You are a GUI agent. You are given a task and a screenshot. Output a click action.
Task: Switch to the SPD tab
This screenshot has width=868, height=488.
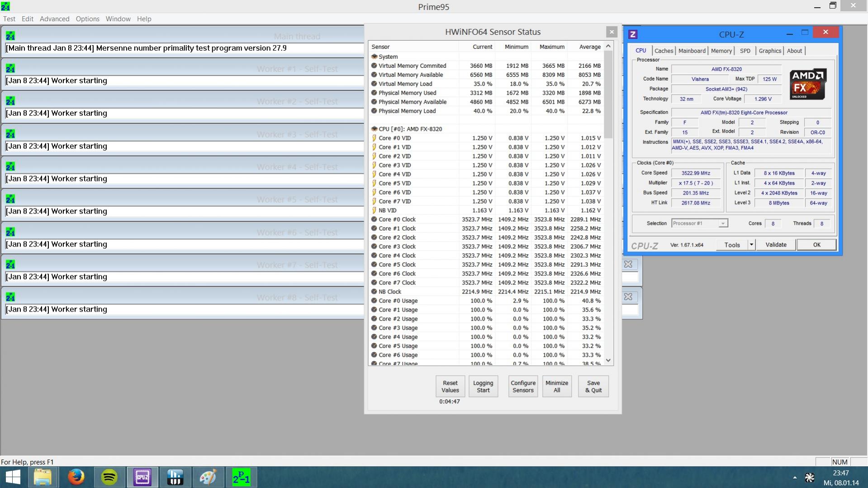coord(745,51)
